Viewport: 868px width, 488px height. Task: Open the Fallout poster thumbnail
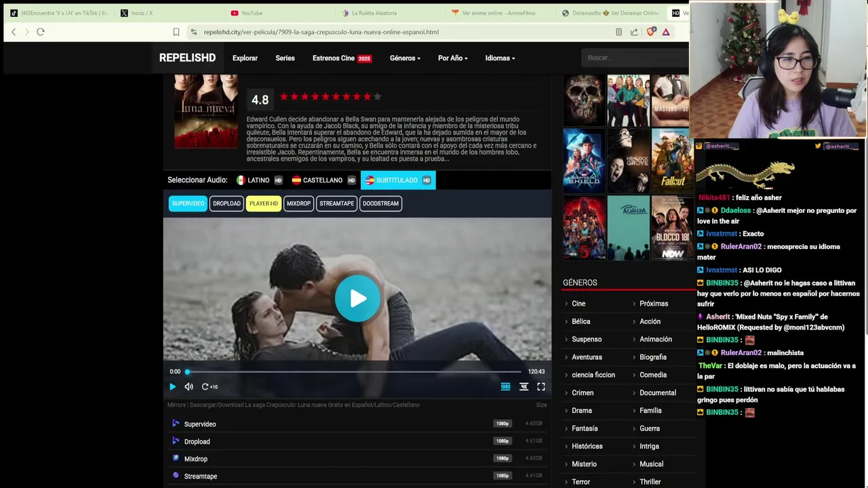coord(672,160)
